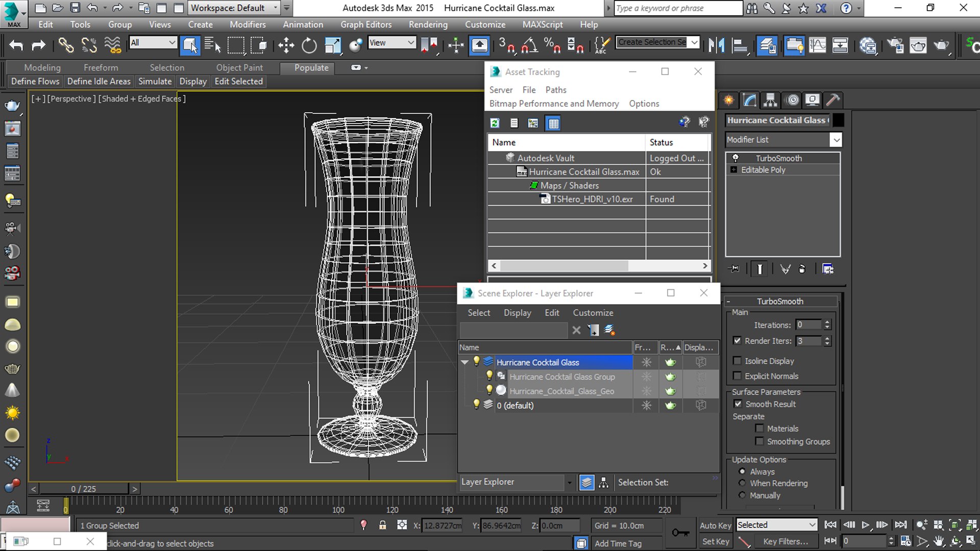
Task: Open Paths menu in Asset Tracking
Action: click(x=555, y=90)
